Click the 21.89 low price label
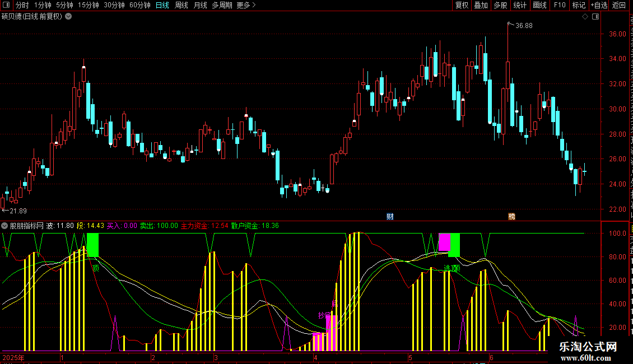This screenshot has height=364, width=633. click(x=18, y=211)
